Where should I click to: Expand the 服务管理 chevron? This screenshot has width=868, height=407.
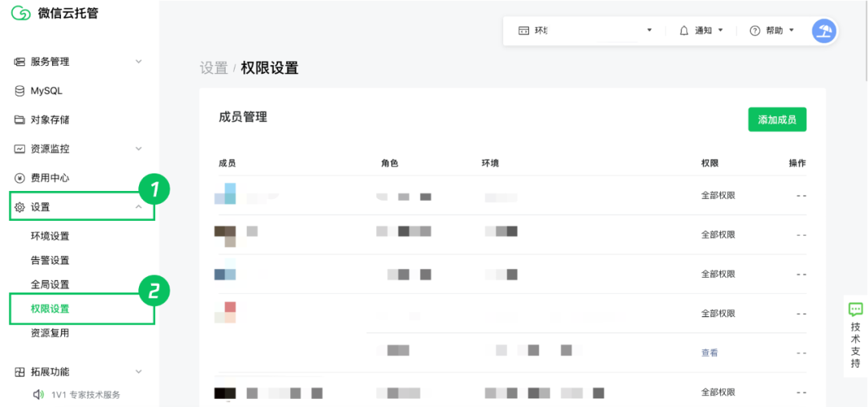coord(139,61)
